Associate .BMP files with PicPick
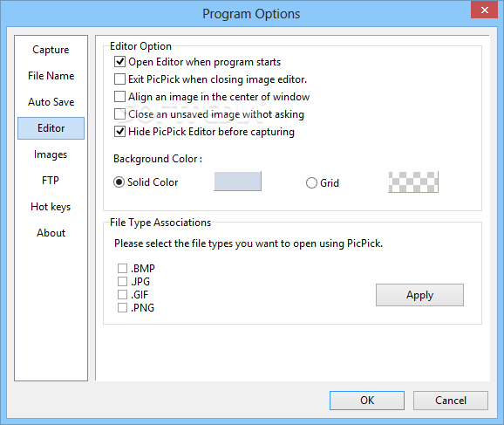 click(x=122, y=268)
